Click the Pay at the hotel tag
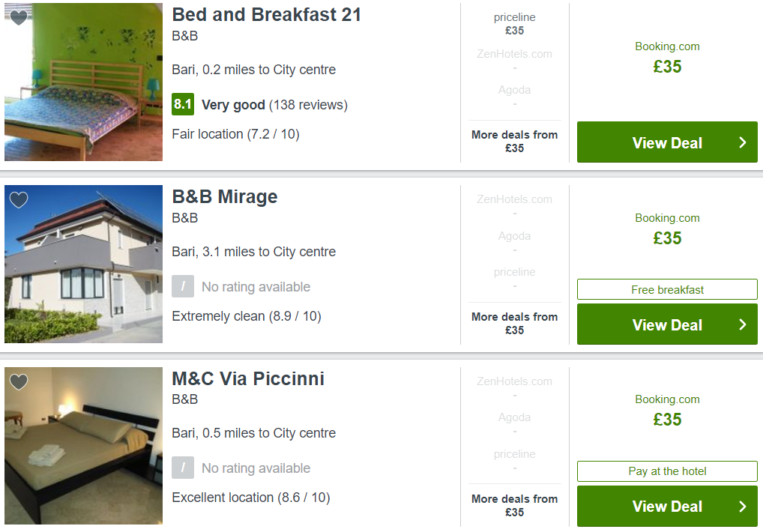This screenshot has width=763, height=532. [667, 471]
